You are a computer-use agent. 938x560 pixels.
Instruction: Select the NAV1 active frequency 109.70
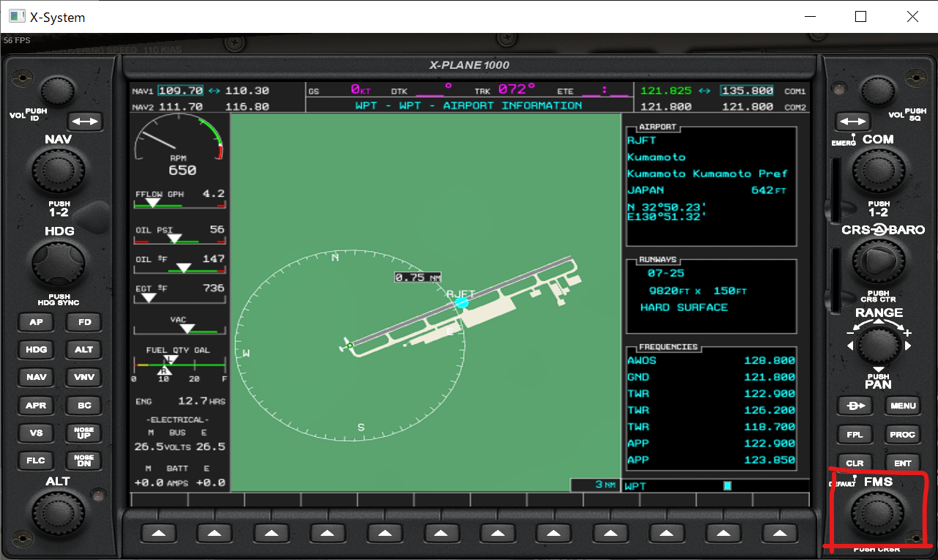pyautogui.click(x=180, y=91)
